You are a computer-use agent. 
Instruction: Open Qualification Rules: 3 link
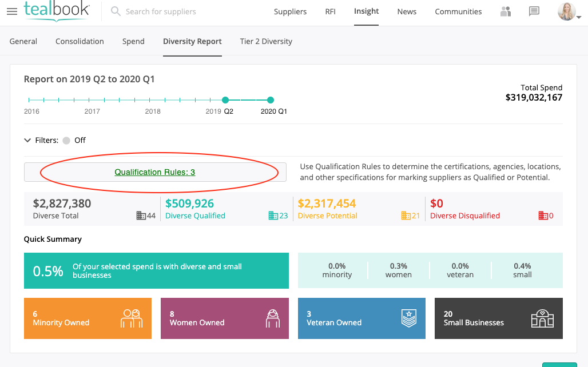click(x=155, y=172)
